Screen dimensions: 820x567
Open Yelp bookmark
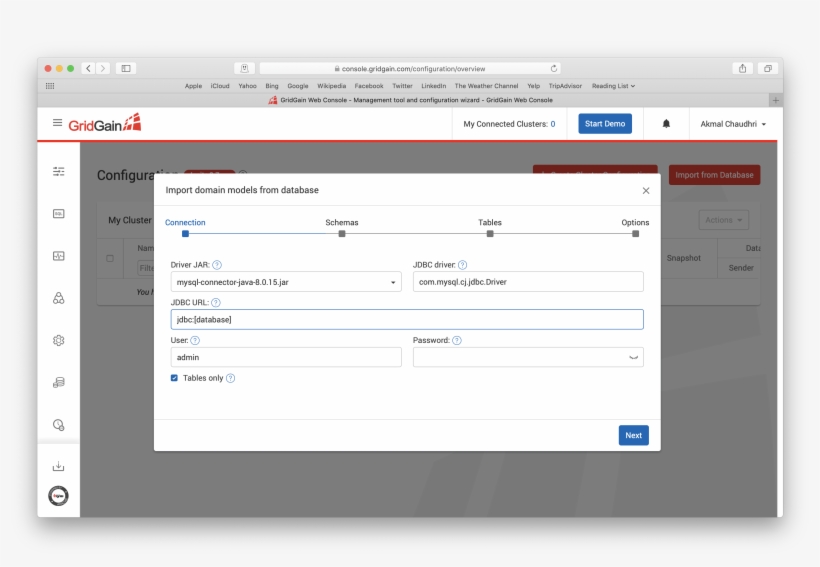(533, 86)
